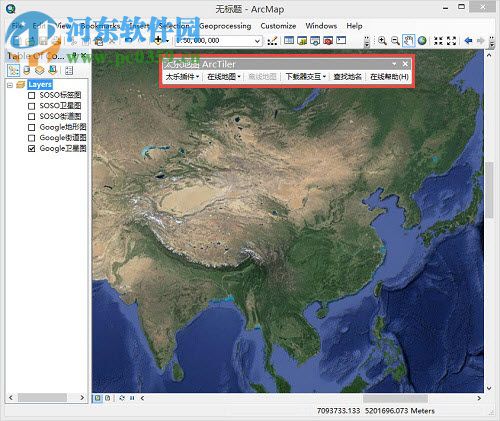Image resolution: width=500 pixels, height=421 pixels.
Task: Select the Zoom Out magnifier tool
Action: [395, 41]
